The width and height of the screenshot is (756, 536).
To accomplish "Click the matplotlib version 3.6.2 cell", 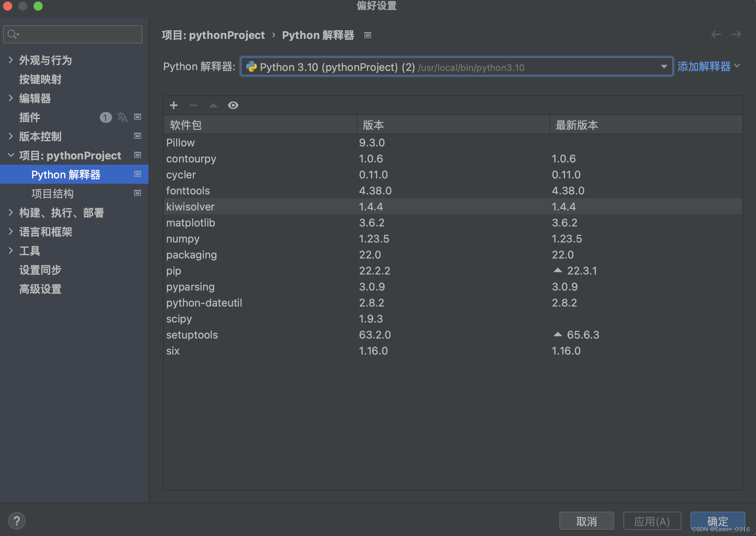I will point(372,223).
